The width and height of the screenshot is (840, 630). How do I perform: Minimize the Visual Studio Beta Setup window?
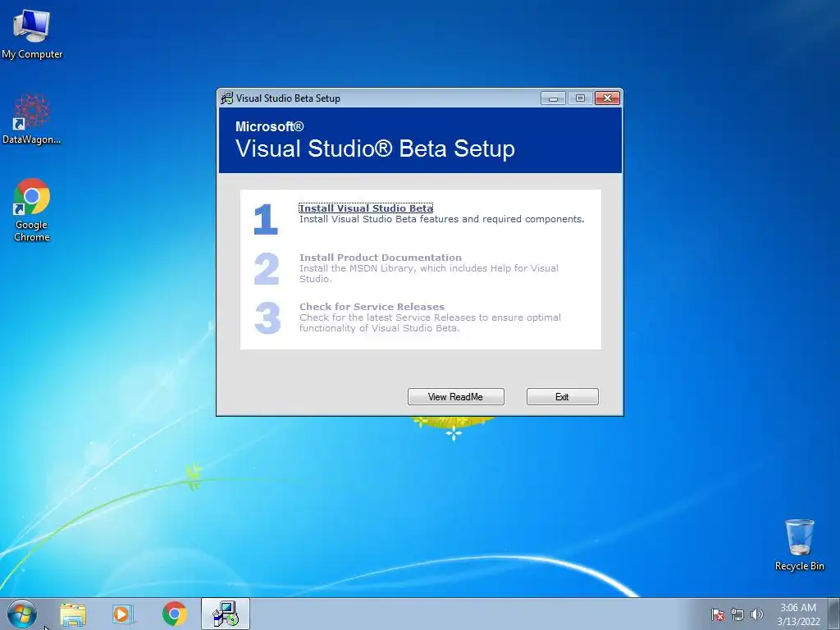pyautogui.click(x=553, y=98)
